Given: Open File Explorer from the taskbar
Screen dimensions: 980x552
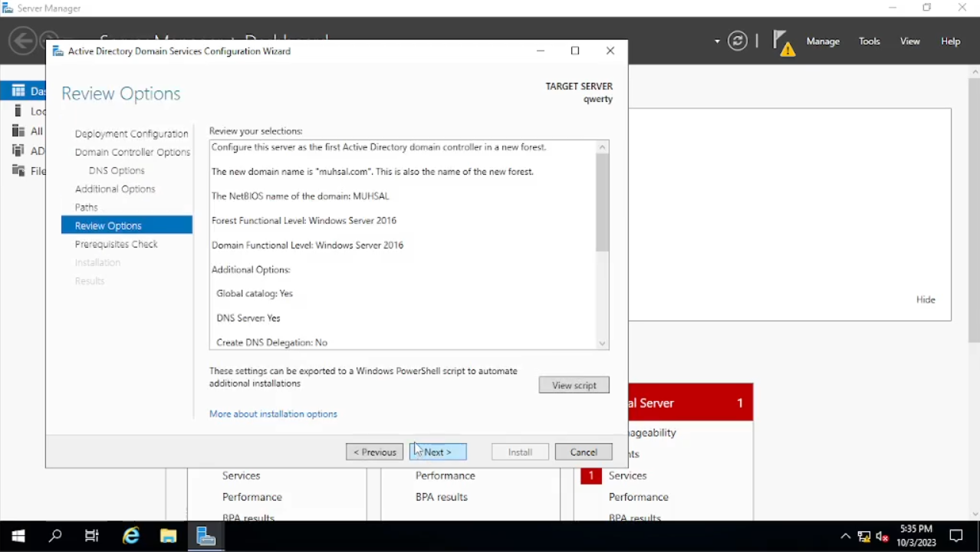Looking at the screenshot, I should pyautogui.click(x=168, y=536).
